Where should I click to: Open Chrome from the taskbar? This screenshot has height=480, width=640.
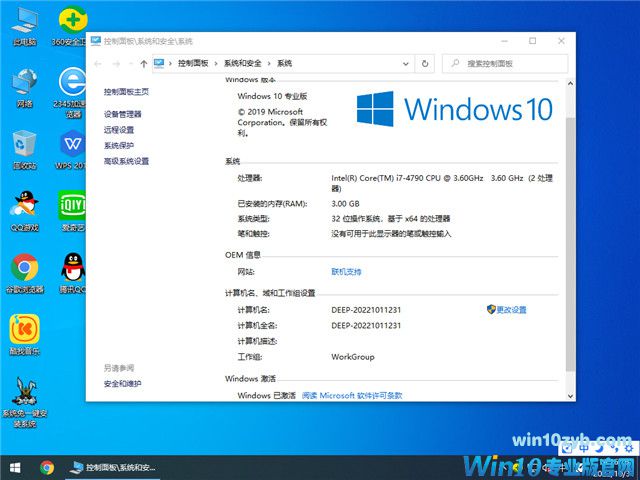click(47, 467)
